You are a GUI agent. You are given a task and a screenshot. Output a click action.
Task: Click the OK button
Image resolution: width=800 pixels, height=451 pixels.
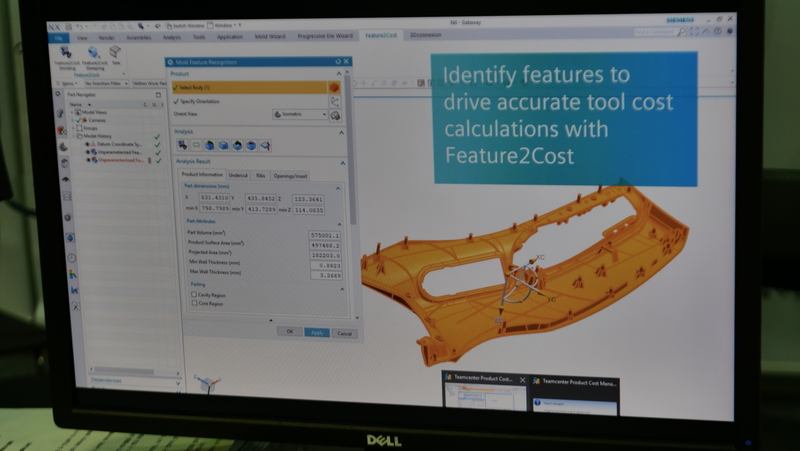(x=290, y=332)
